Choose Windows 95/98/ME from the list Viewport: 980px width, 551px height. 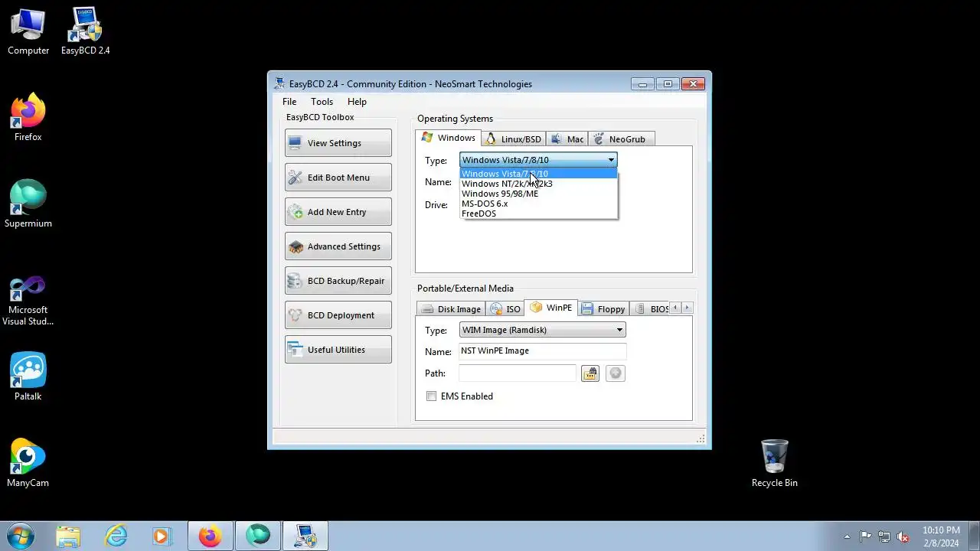click(538, 194)
